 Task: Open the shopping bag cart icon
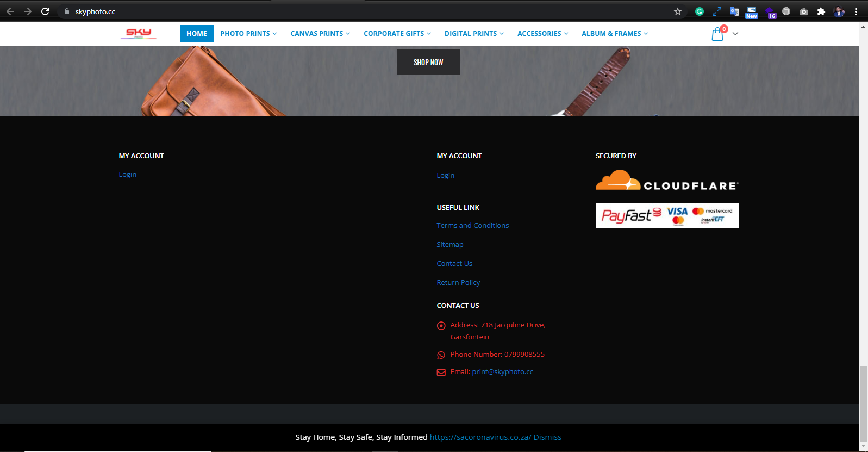pyautogui.click(x=717, y=34)
